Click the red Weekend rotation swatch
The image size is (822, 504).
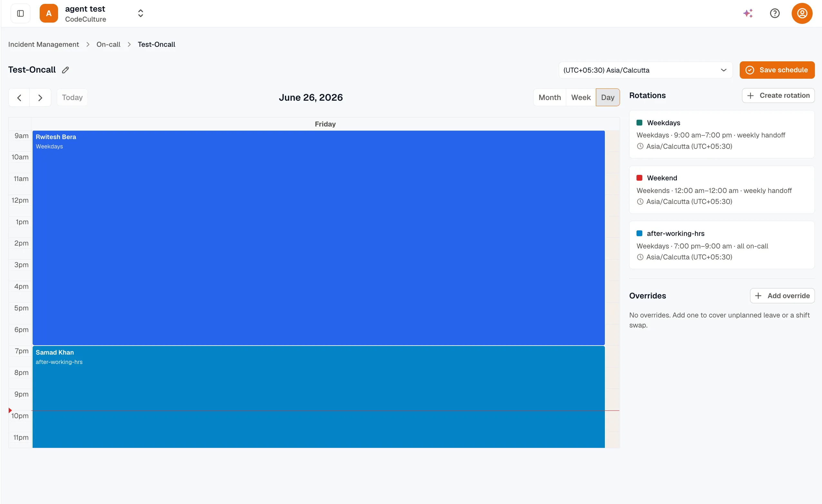point(639,178)
